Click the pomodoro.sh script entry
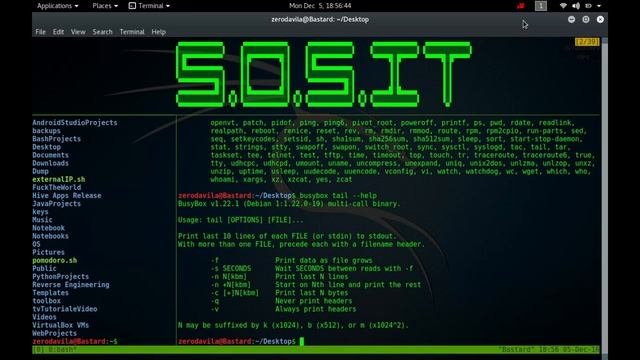Image resolution: width=640 pixels, height=360 pixels. pos(55,260)
